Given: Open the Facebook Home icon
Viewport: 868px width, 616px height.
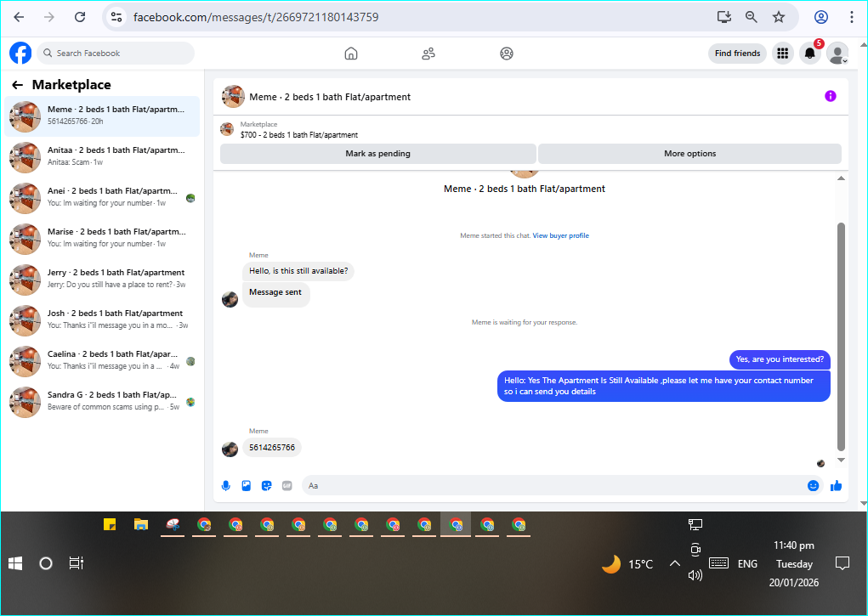Looking at the screenshot, I should pyautogui.click(x=351, y=54).
